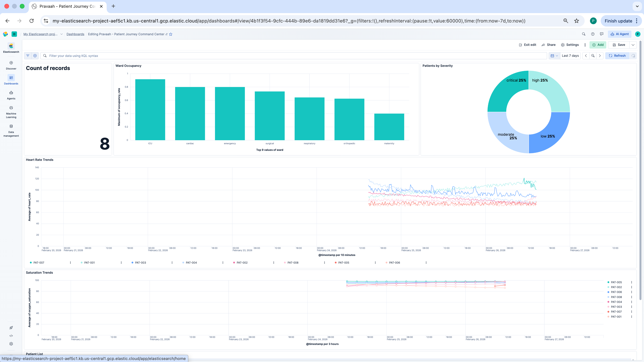Go to the Dashboards breadcrumb

click(75, 34)
